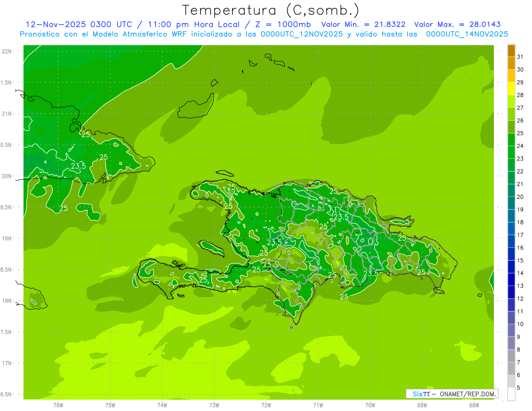Screen dimensions: 532x411
Task: Click the "0000UTC_14NOV2025" valid-until time
Action: pyautogui.click(x=467, y=34)
